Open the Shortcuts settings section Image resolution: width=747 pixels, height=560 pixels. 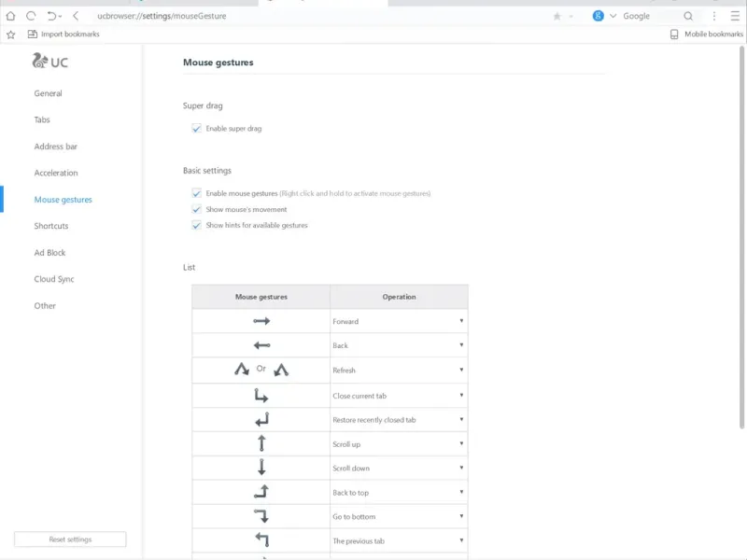(51, 226)
